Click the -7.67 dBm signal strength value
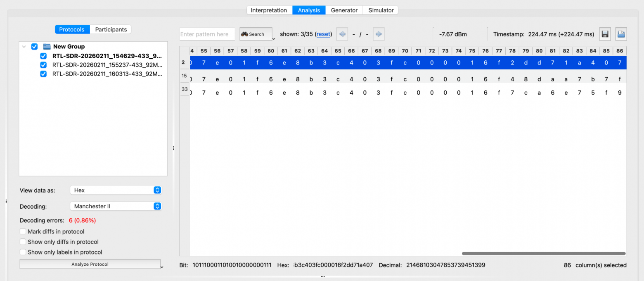644x281 pixels. point(453,34)
